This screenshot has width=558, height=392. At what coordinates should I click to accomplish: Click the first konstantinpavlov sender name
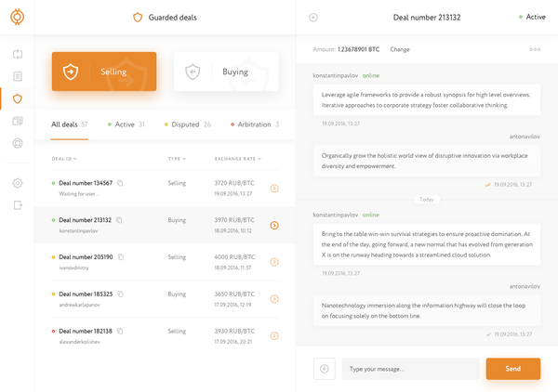pos(335,75)
